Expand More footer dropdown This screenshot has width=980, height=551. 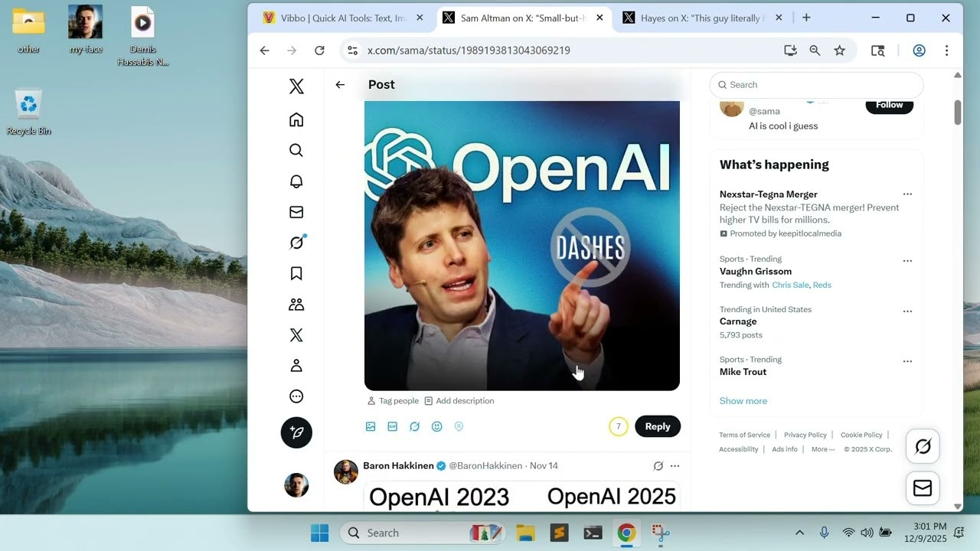823,449
